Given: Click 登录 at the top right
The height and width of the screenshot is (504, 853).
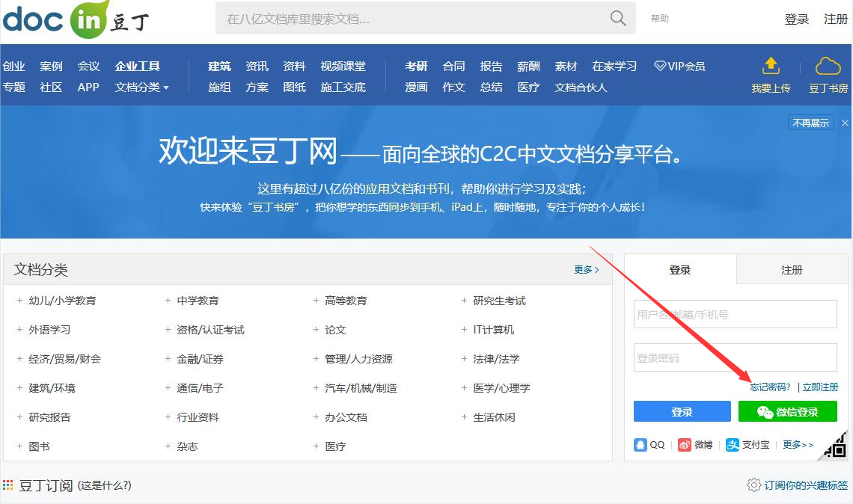Looking at the screenshot, I should (x=797, y=19).
